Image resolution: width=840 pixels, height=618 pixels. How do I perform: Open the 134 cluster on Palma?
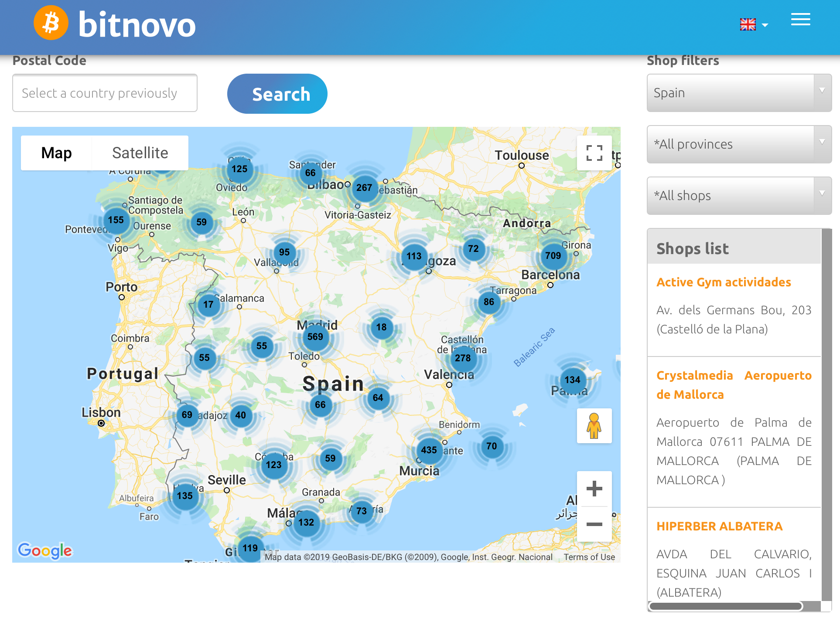(x=572, y=380)
